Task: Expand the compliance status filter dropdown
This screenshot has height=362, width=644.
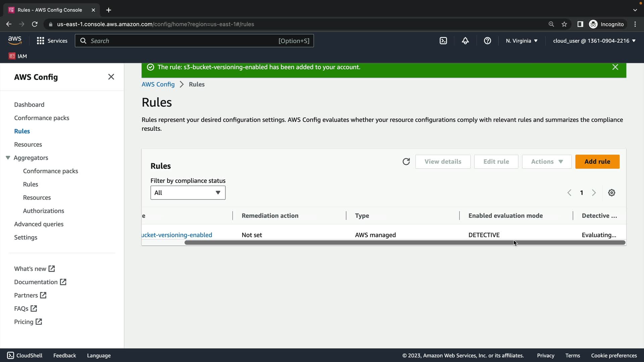Action: click(188, 193)
